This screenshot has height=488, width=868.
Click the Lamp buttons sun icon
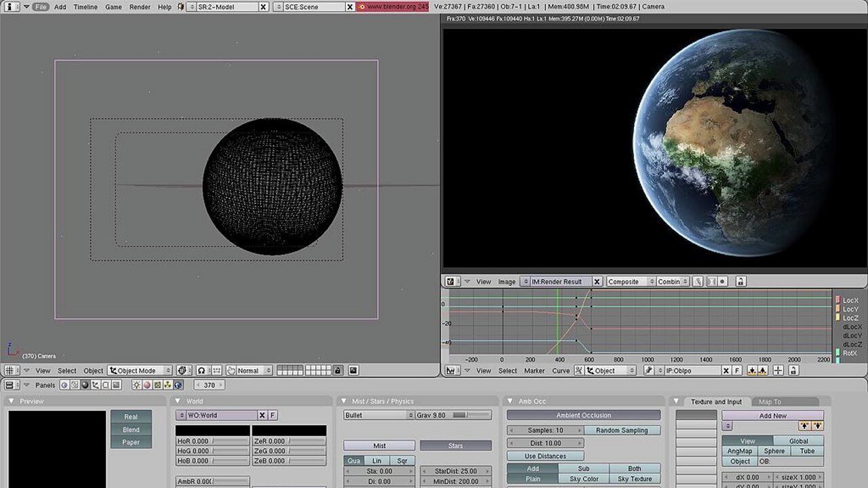[x=136, y=386]
